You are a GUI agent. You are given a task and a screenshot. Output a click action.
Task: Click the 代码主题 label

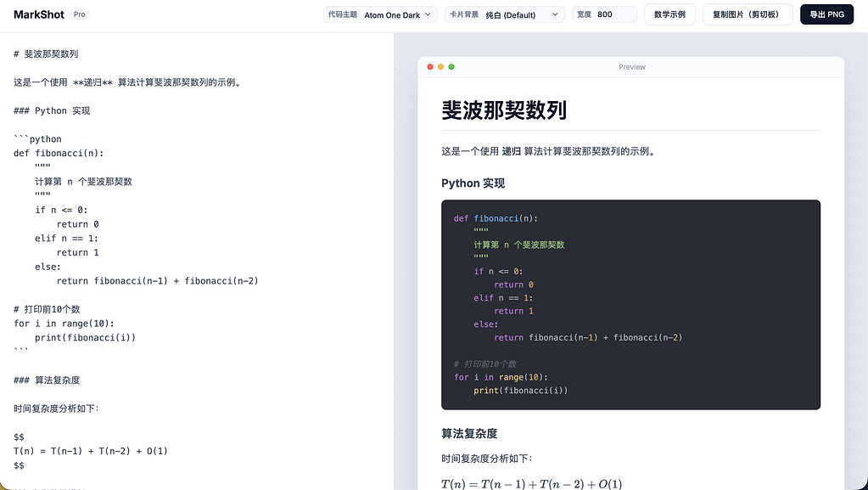pos(342,14)
